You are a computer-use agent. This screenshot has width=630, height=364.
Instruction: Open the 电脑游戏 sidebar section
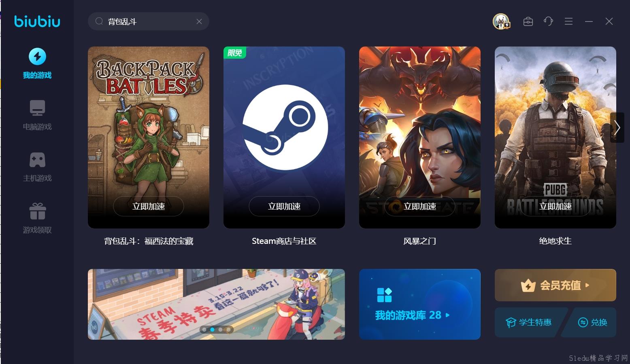[x=37, y=115]
